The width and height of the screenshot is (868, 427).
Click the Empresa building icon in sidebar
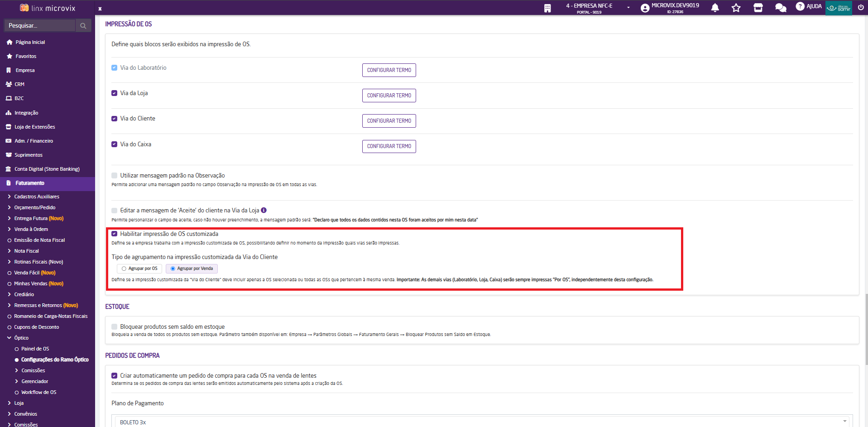coord(9,70)
